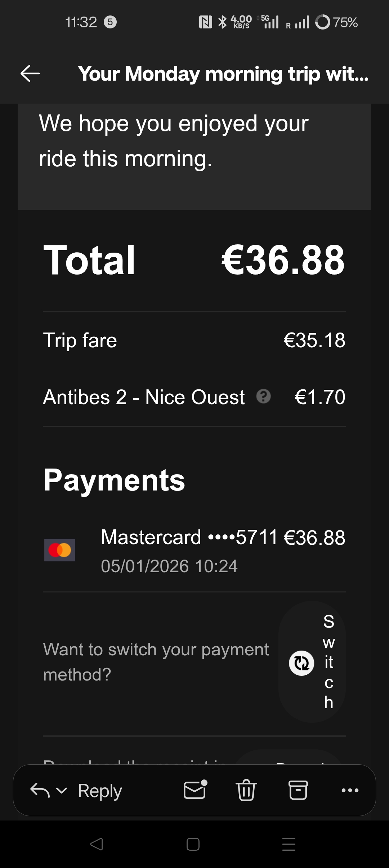Open the three-dot more options menu
Image resolution: width=389 pixels, height=868 pixels.
(350, 790)
